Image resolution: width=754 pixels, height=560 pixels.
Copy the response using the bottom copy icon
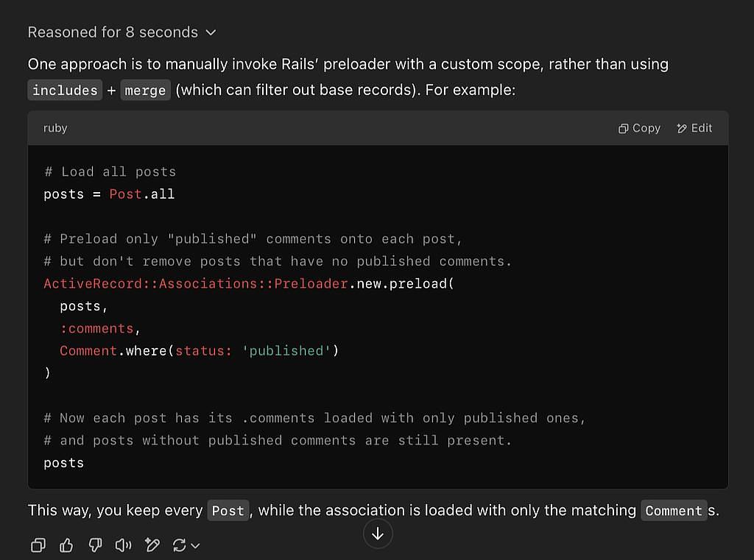38,545
